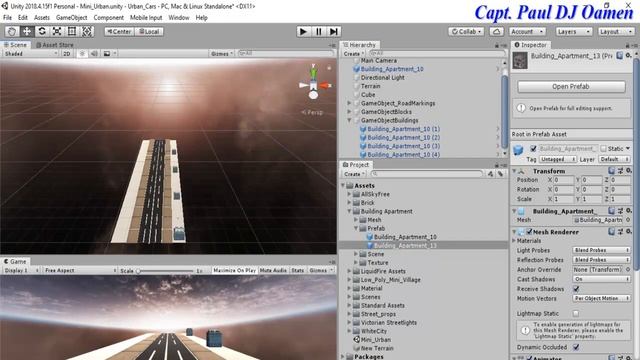Open the scene Gizmos dropdown

(x=222, y=53)
